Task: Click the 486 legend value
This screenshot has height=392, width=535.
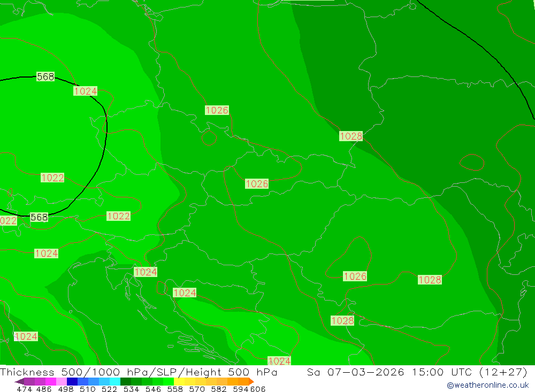Action: [x=44, y=389]
